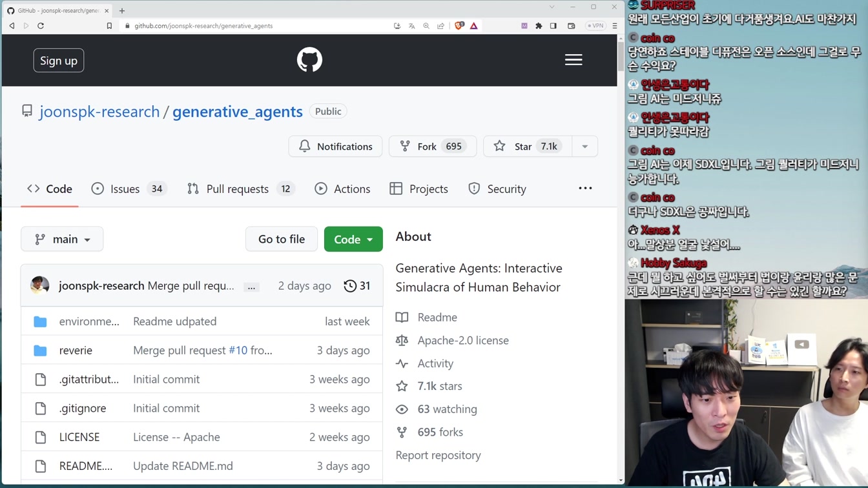
Task: Open the reverie folder name
Action: (76, 351)
